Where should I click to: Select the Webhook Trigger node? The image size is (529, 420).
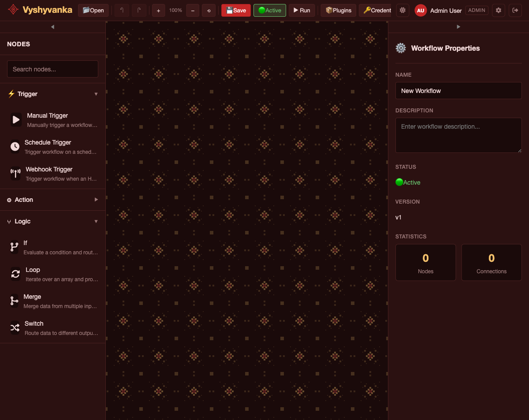point(52,174)
